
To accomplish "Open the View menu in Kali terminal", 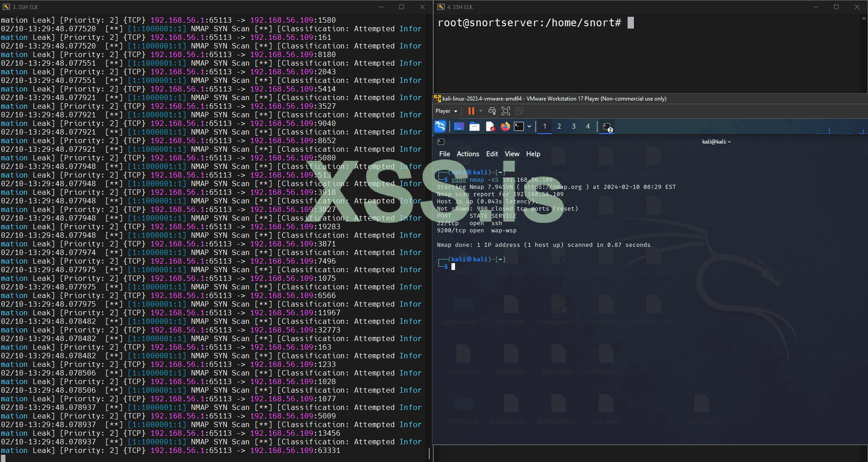I will (512, 154).
